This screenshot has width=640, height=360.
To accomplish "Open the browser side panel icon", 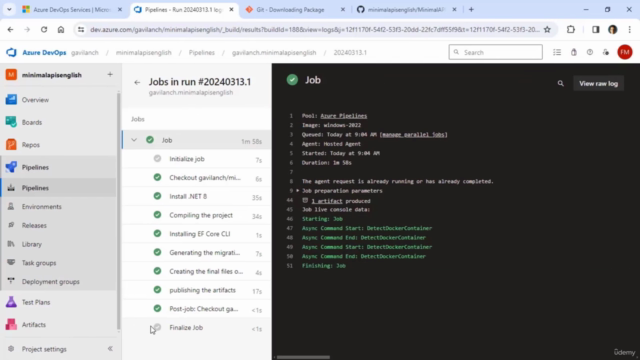I will click(x=596, y=29).
